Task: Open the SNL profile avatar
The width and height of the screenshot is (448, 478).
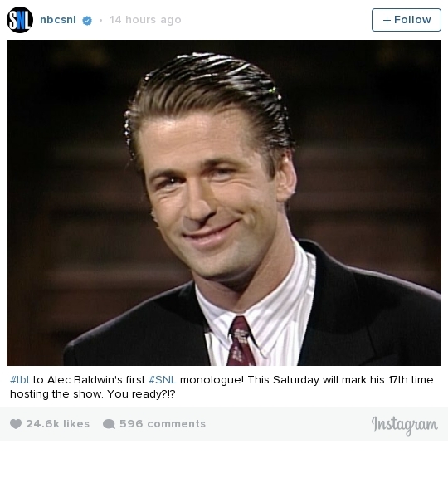Action: (x=20, y=20)
